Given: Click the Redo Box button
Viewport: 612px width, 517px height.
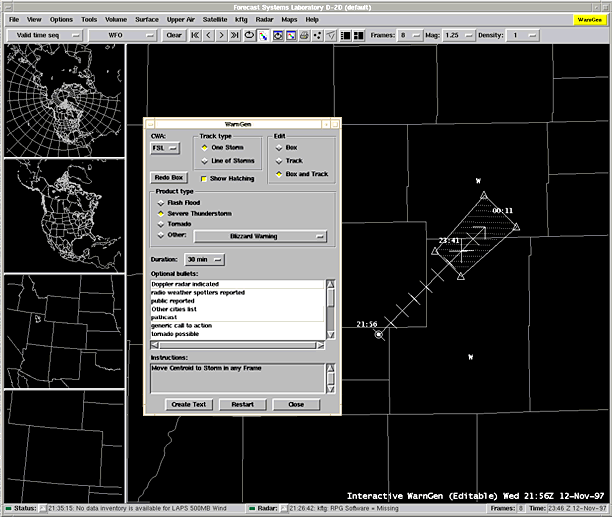Looking at the screenshot, I should 169,178.
